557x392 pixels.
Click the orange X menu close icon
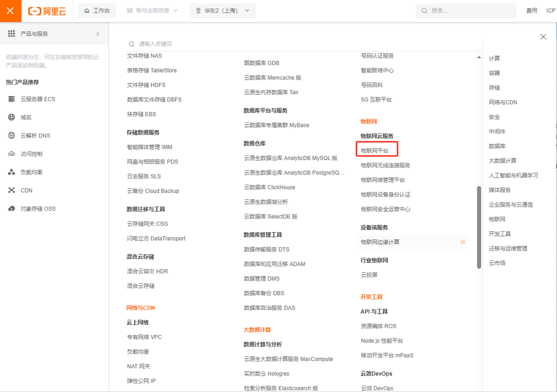10,11
